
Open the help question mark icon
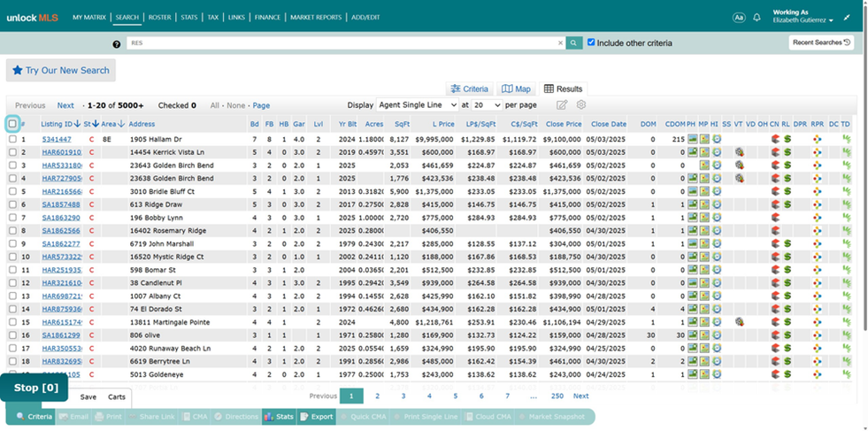pos(117,43)
